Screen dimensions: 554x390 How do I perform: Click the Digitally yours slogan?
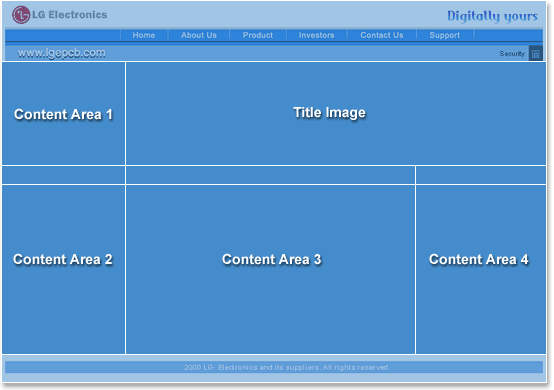[493, 16]
